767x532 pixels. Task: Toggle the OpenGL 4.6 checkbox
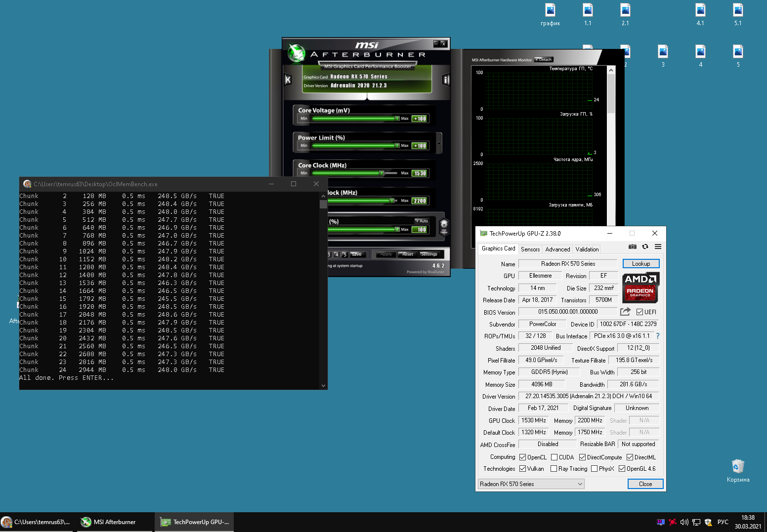[x=622, y=469]
